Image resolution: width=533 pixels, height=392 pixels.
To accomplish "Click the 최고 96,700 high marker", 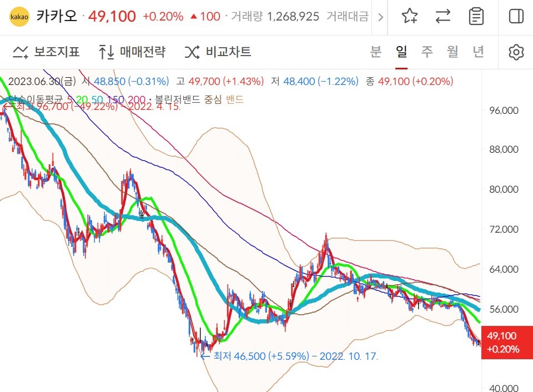I will click(92, 107).
